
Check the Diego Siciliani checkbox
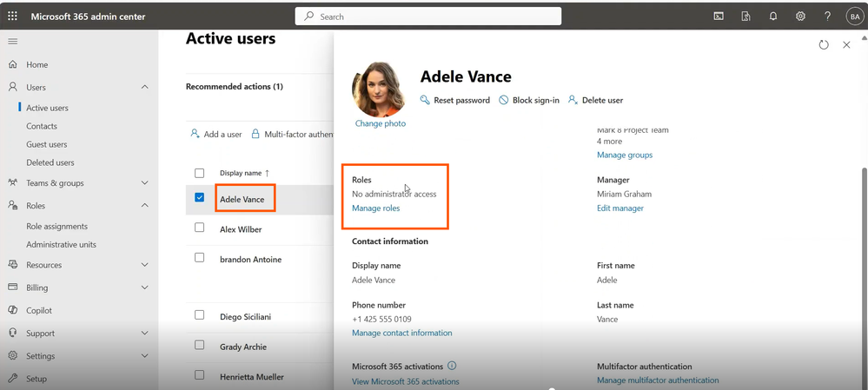[199, 314]
